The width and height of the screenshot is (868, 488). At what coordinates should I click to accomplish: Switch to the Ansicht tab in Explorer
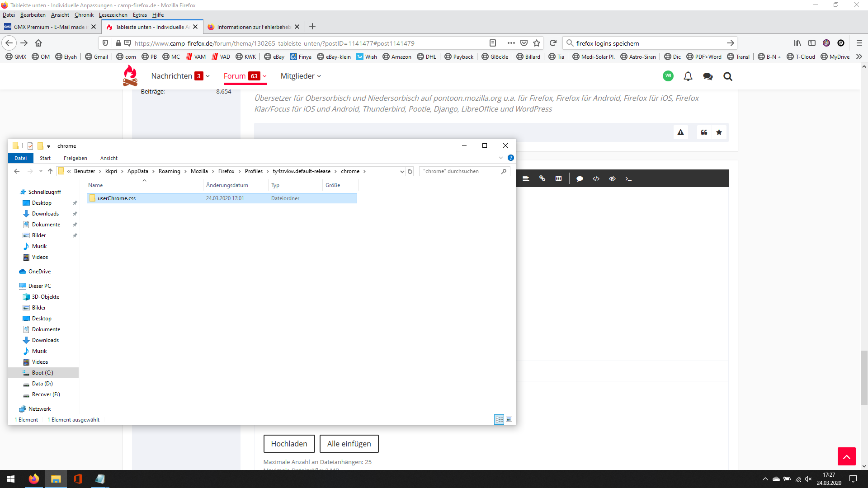[x=108, y=158]
